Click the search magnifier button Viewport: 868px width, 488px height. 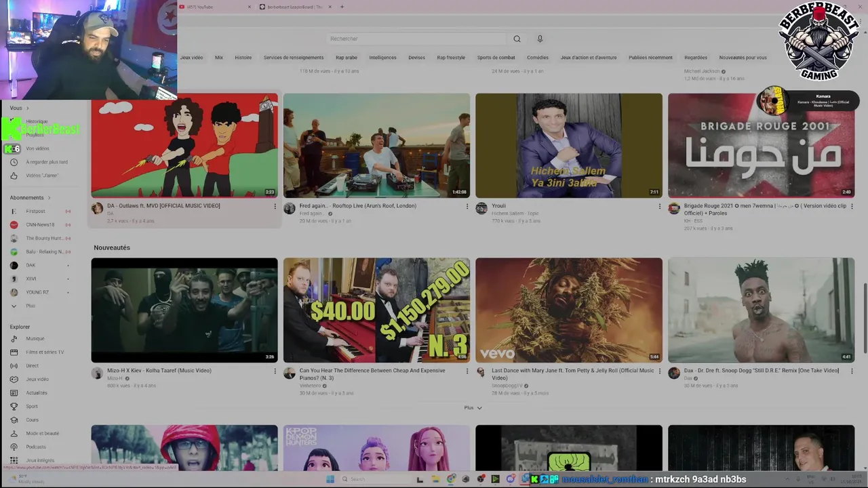tap(517, 39)
